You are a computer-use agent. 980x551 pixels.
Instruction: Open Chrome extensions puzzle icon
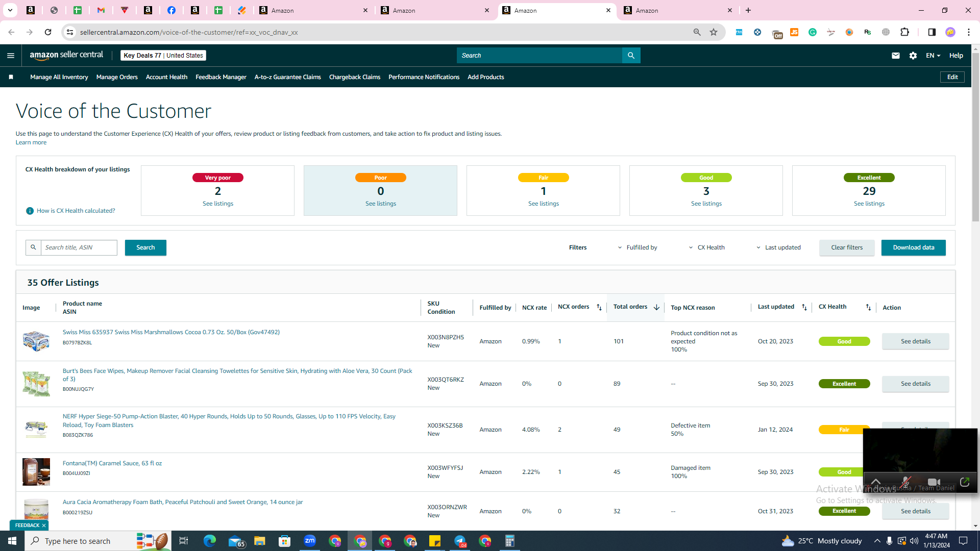click(x=905, y=32)
